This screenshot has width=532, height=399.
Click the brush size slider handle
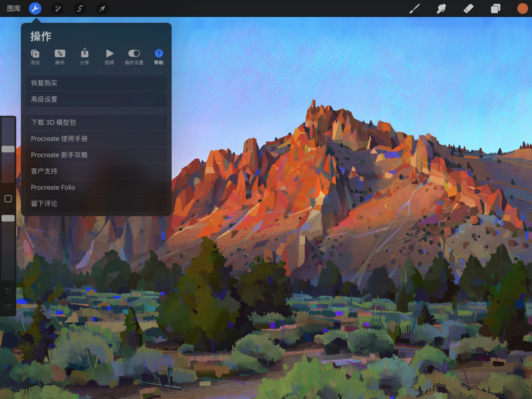coord(8,149)
